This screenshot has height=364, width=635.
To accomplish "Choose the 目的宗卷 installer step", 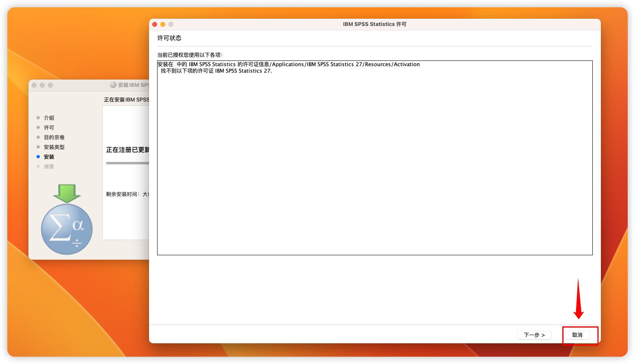I will pyautogui.click(x=54, y=137).
